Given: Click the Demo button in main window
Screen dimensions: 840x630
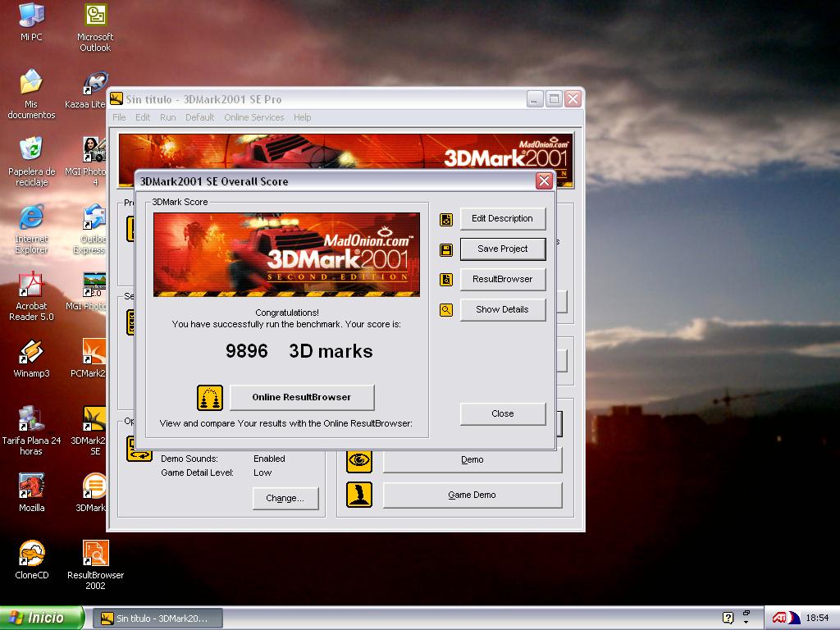Looking at the screenshot, I should (472, 459).
